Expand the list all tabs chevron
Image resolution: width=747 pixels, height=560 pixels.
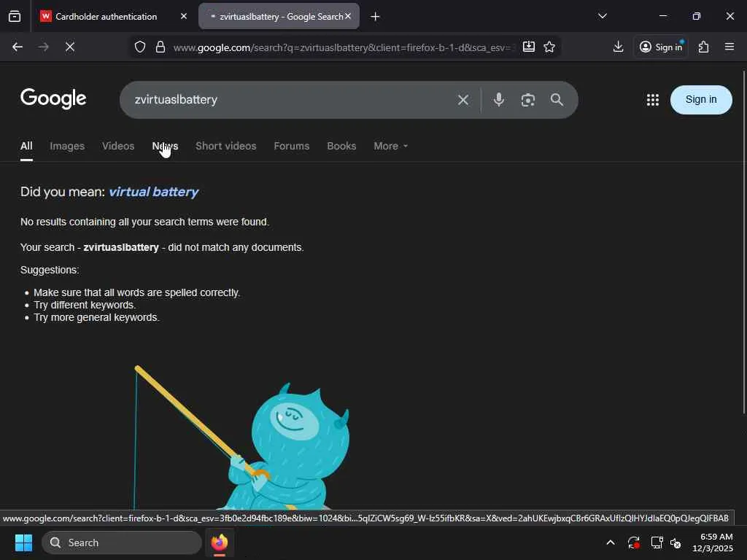click(603, 16)
